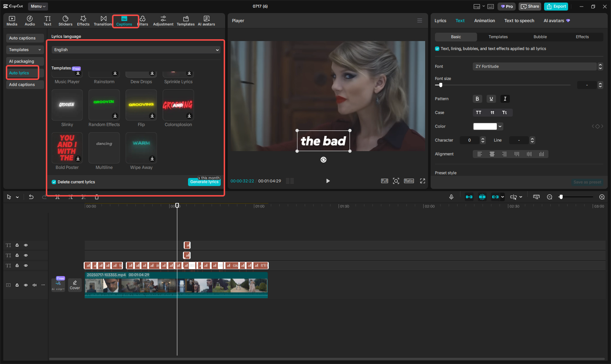The height and width of the screenshot is (364, 611).
Task: Switch to the Animation tab
Action: click(484, 21)
